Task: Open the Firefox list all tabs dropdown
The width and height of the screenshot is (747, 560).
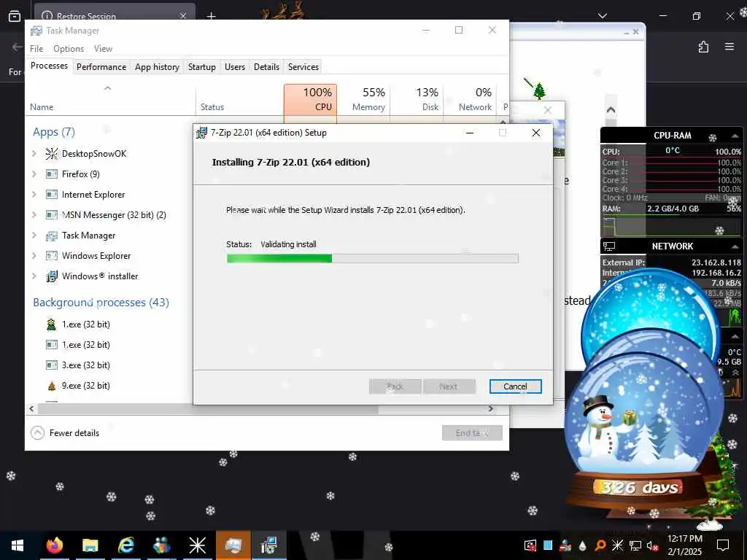Action: (x=602, y=16)
